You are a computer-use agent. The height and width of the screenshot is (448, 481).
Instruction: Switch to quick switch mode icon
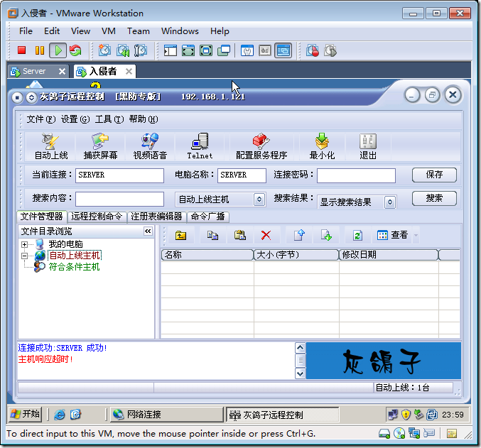pos(206,50)
